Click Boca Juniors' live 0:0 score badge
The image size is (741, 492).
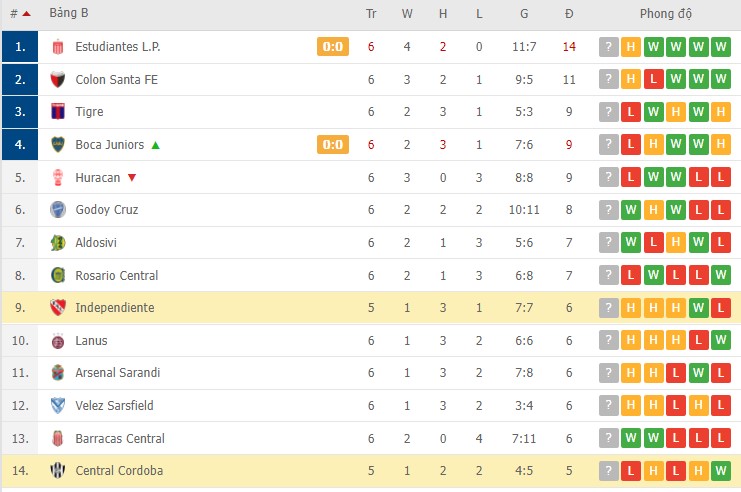(x=333, y=145)
